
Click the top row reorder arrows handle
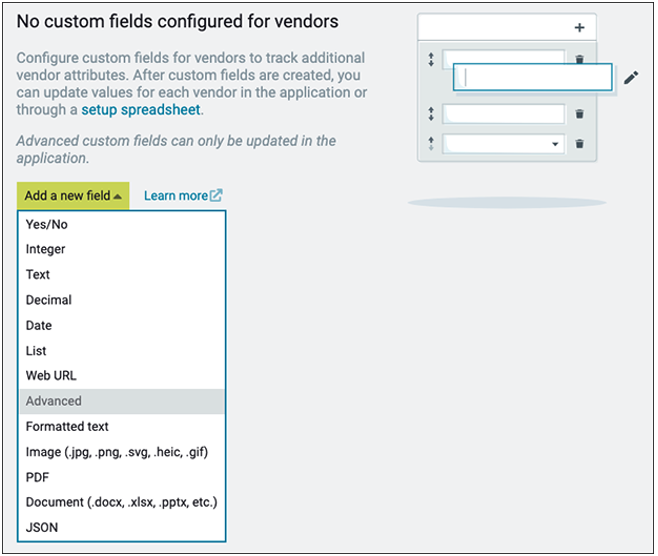431,60
